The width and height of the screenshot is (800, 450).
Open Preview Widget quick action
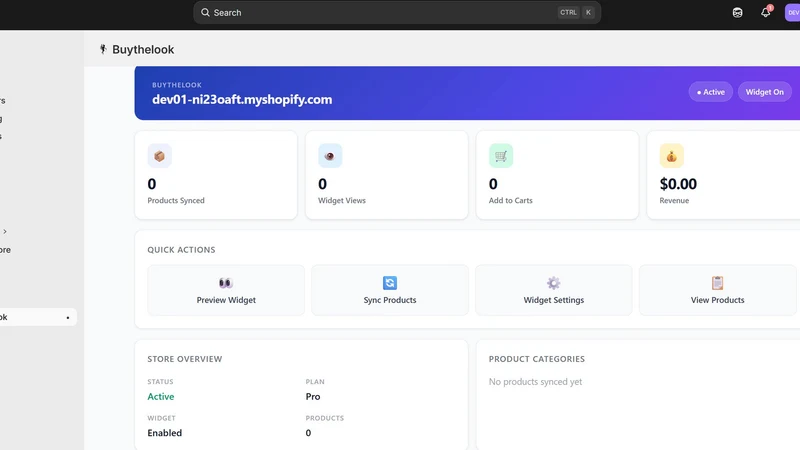click(226, 290)
